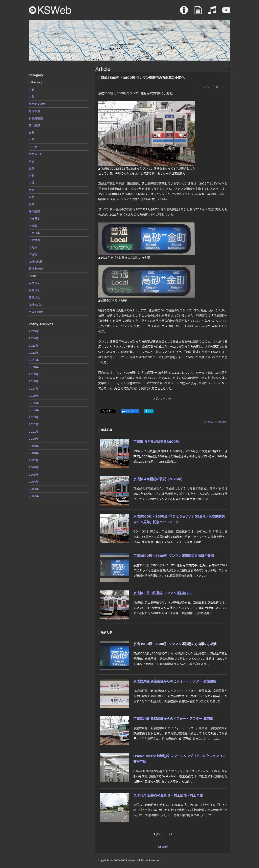
Task: Open the JR九州 category link
Action: (33, 247)
